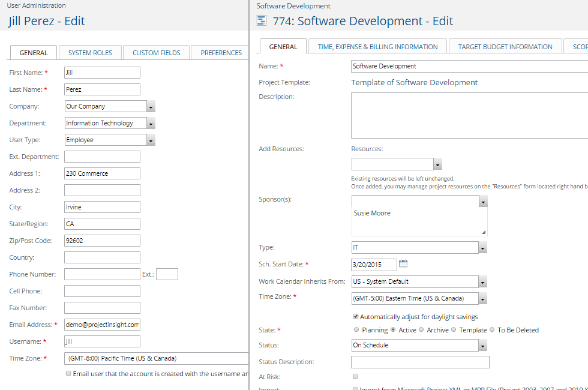Expand the Sponsor(s) selection dropdown
Screen dimensions: 588x390
click(483, 201)
